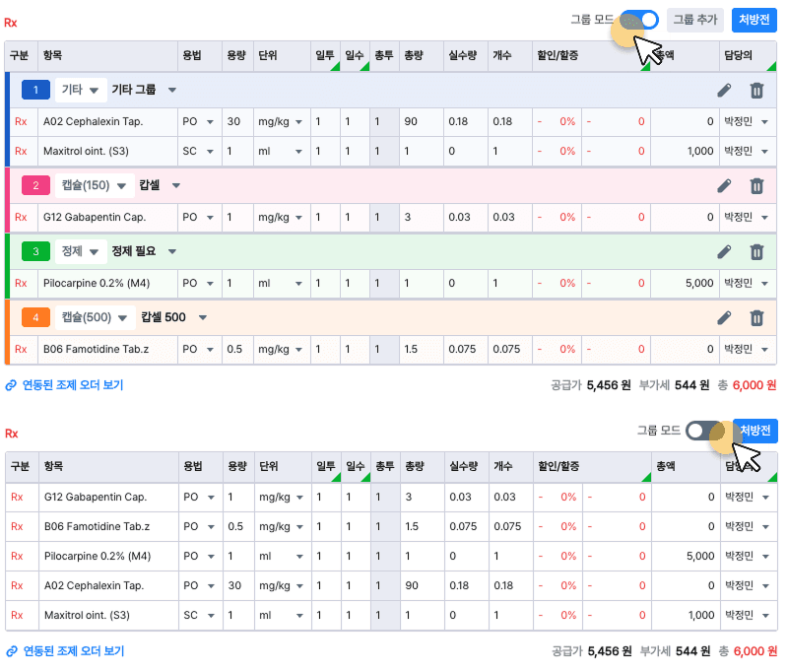
Task: Edit group 2 캡셀 with pencil icon
Action: 724,186
